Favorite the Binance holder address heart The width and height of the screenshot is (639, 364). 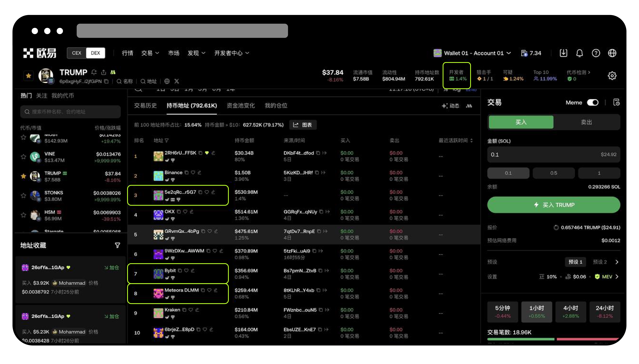coord(193,173)
